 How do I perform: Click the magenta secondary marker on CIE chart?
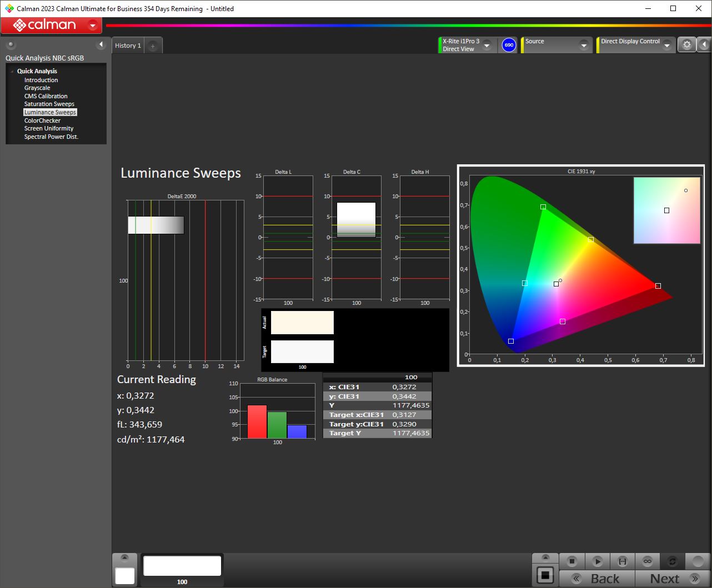(x=563, y=321)
